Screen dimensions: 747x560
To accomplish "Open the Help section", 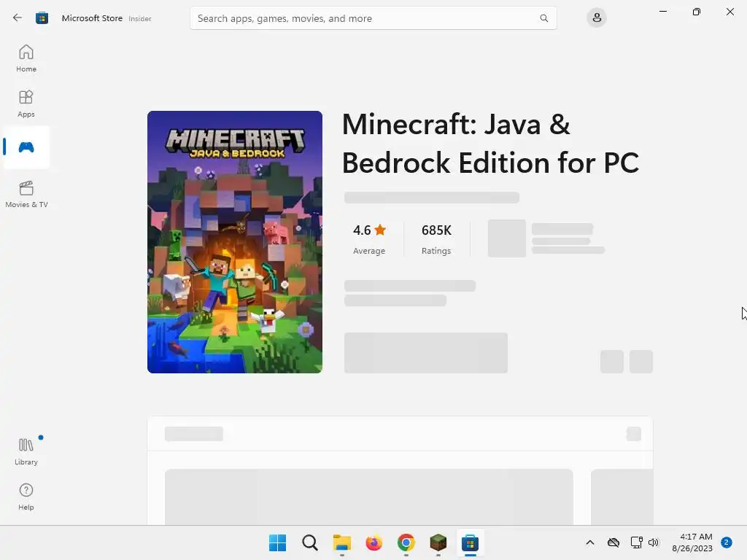I will 26,497.
